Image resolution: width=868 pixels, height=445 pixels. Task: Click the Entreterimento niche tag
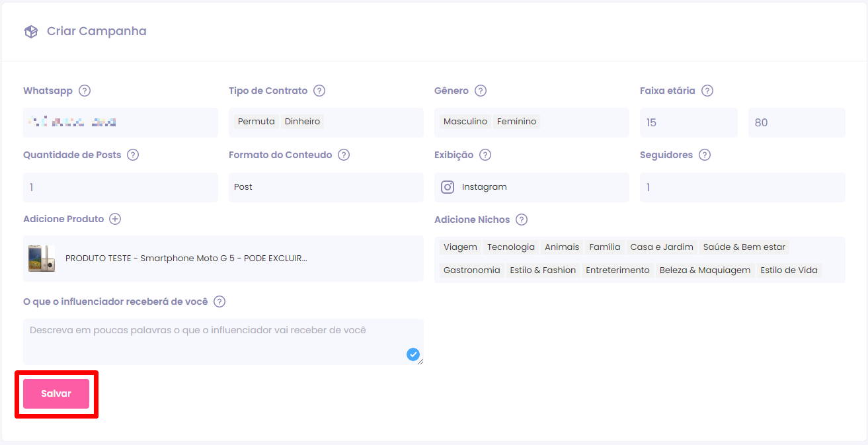point(617,270)
